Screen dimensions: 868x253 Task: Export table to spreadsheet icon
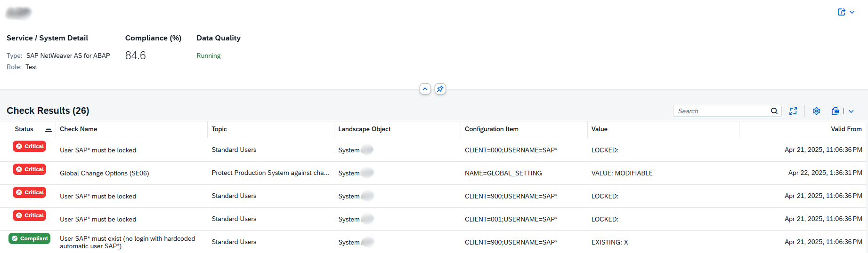coord(835,111)
